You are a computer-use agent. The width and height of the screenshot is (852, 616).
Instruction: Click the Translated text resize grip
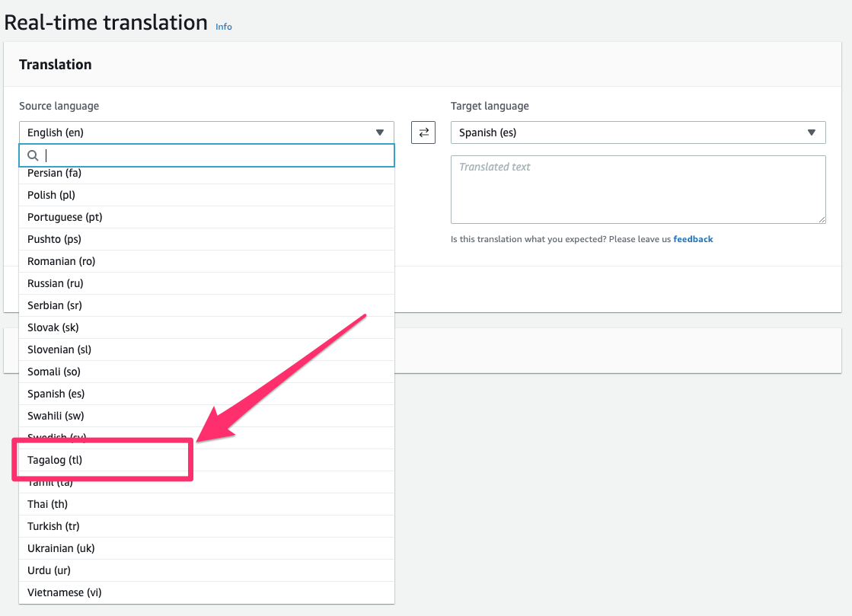coord(821,219)
